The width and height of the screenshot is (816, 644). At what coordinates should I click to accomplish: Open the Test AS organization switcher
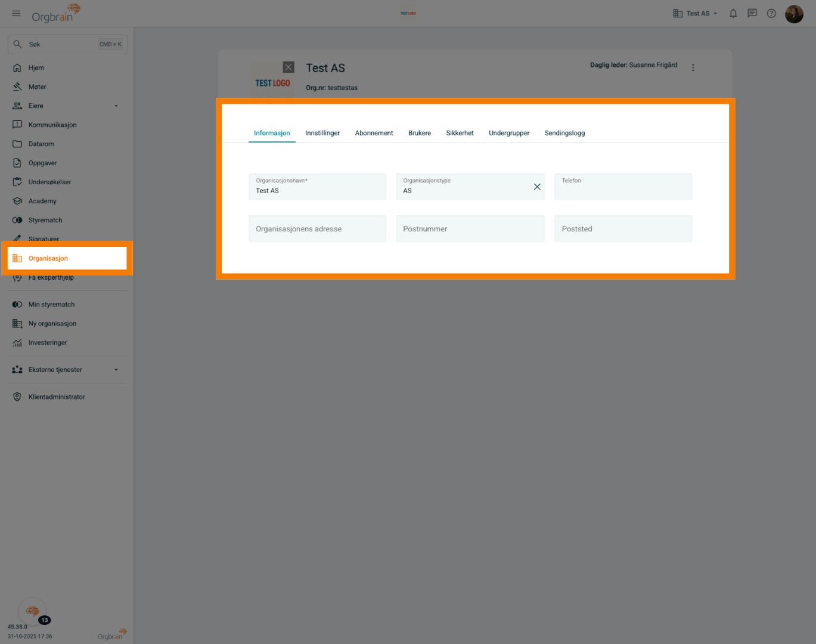[x=695, y=13]
